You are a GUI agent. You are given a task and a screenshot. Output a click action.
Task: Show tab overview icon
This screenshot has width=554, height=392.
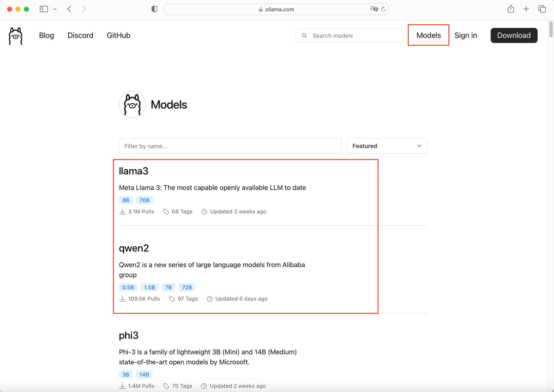coord(542,9)
